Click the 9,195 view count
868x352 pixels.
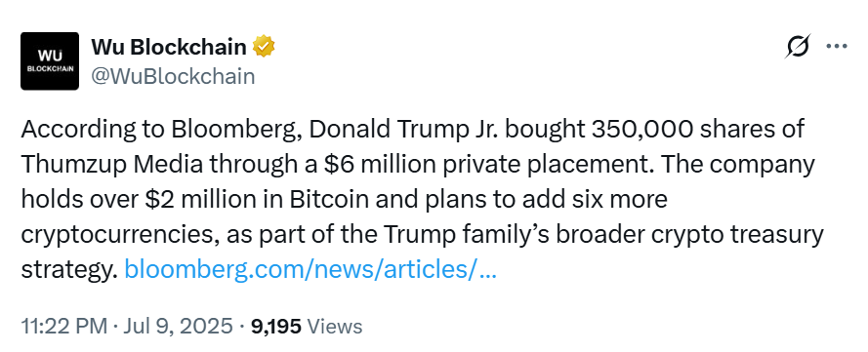(x=276, y=326)
